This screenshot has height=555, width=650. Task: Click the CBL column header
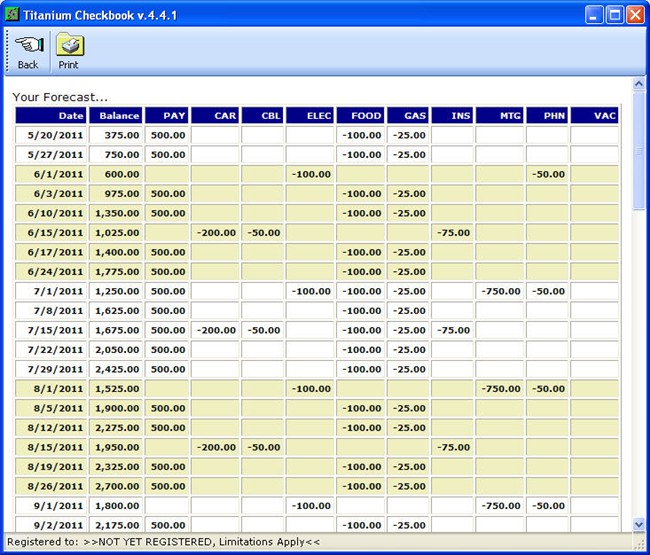tap(262, 116)
